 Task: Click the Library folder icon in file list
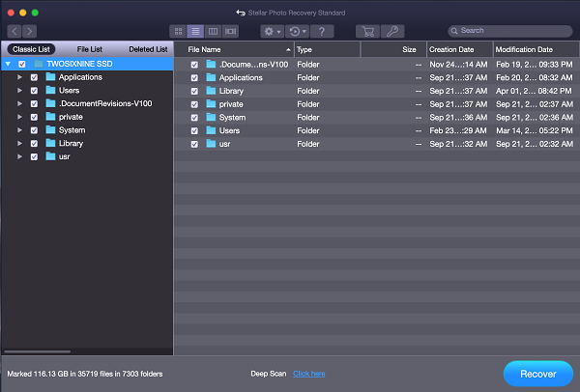(x=211, y=91)
